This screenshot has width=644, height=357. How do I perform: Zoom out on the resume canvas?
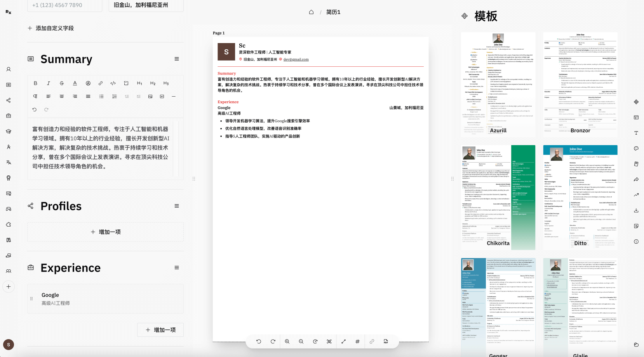301,341
